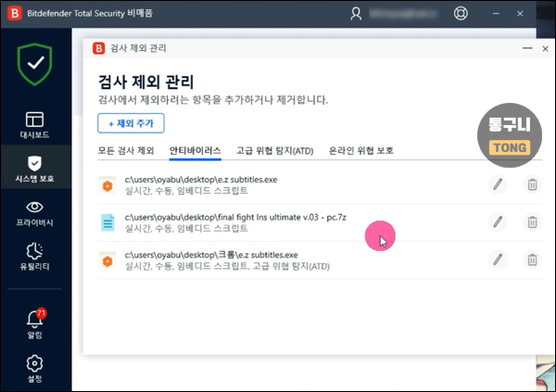Click the green shield status icon
Image resolution: width=556 pixels, height=392 pixels.
tap(35, 64)
